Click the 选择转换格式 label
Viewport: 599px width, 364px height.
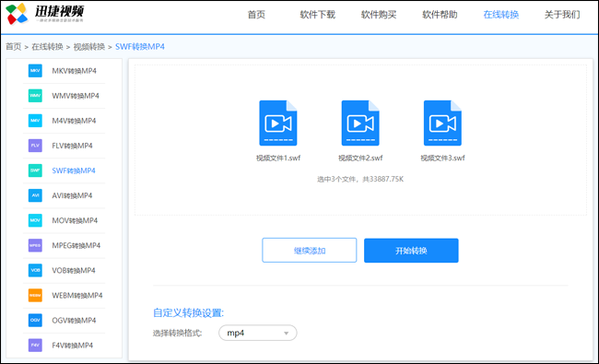177,333
